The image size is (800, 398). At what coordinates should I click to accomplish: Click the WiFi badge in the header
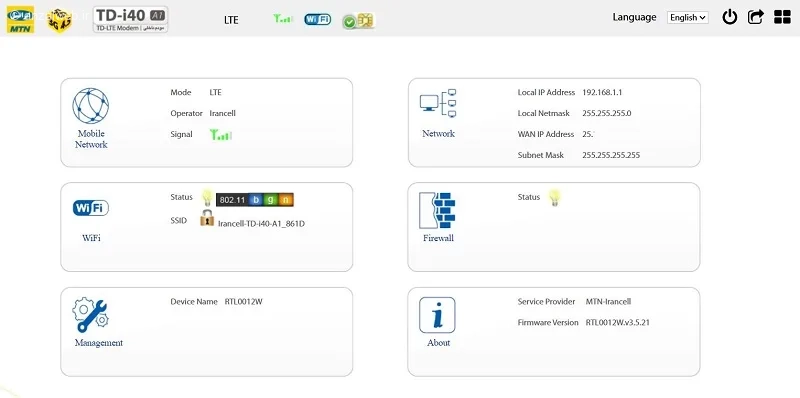[317, 19]
